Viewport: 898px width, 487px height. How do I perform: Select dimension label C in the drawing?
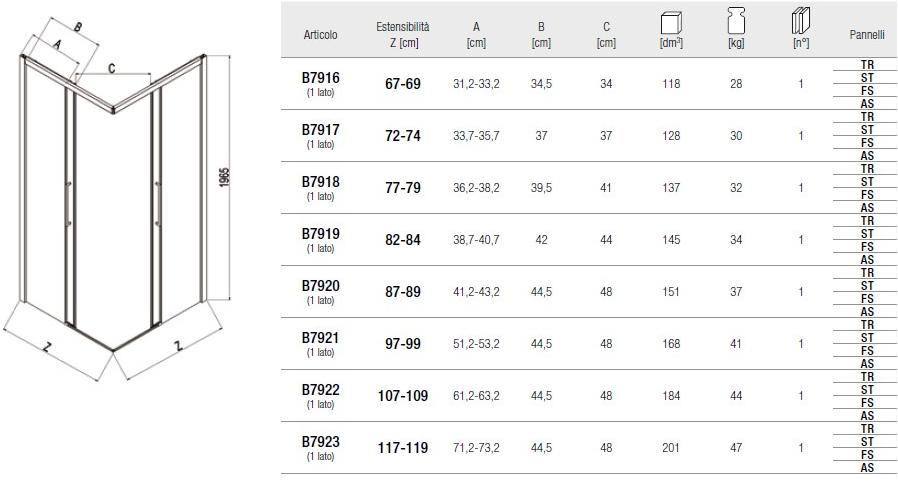(112, 68)
